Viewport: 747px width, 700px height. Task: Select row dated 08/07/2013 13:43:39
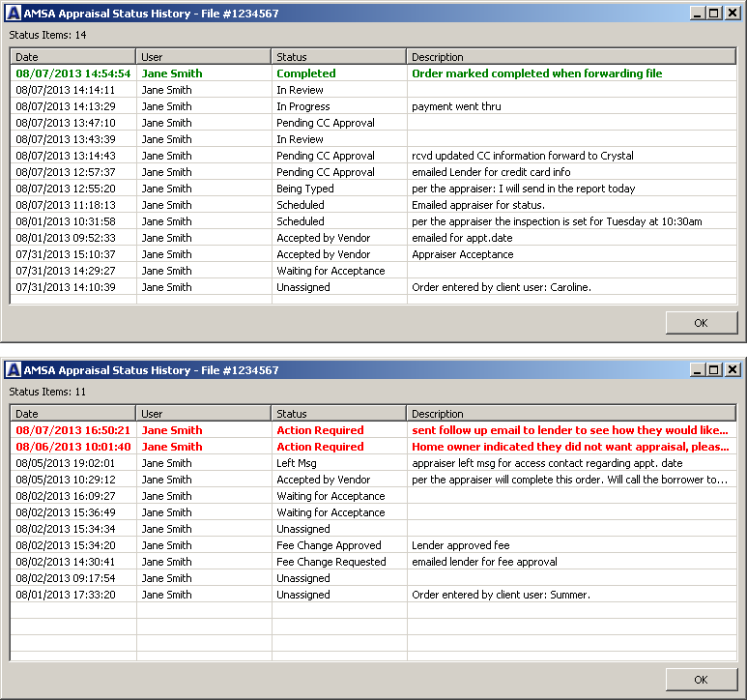(x=373, y=139)
